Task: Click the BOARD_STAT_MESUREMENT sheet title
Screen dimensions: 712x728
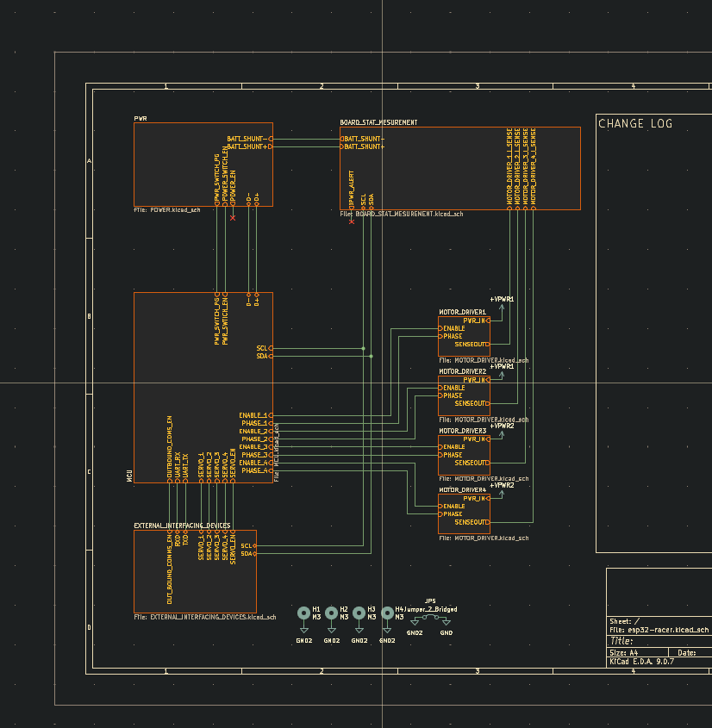Action: tap(378, 123)
